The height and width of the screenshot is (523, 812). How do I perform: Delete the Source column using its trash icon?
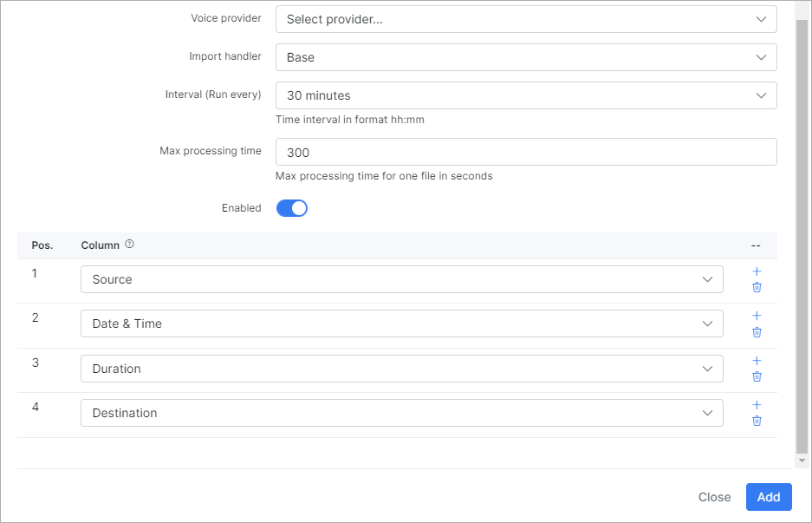click(756, 287)
